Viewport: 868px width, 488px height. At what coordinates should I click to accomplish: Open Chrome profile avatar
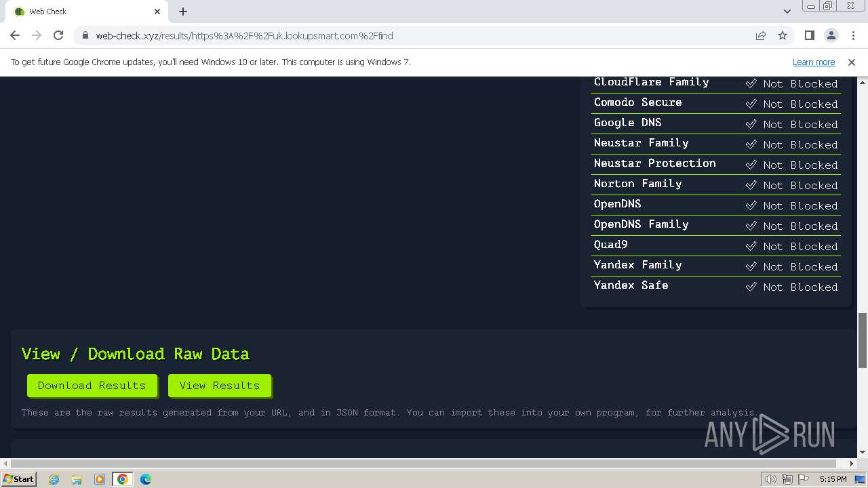tap(831, 35)
